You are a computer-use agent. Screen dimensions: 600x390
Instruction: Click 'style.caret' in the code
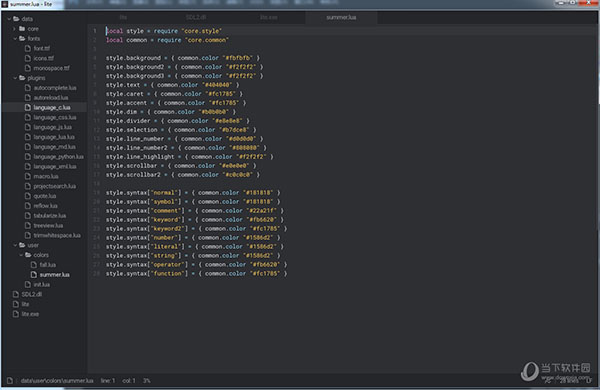click(x=125, y=94)
